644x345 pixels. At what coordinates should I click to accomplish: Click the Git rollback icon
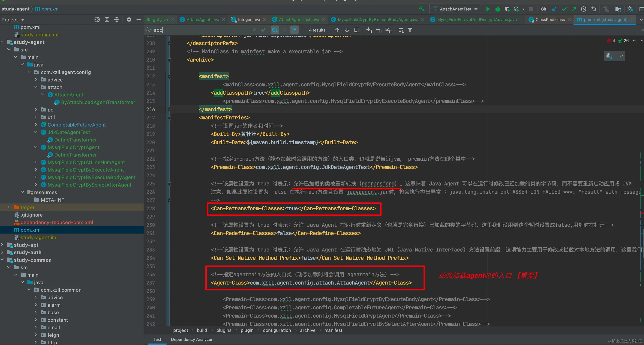(594, 9)
